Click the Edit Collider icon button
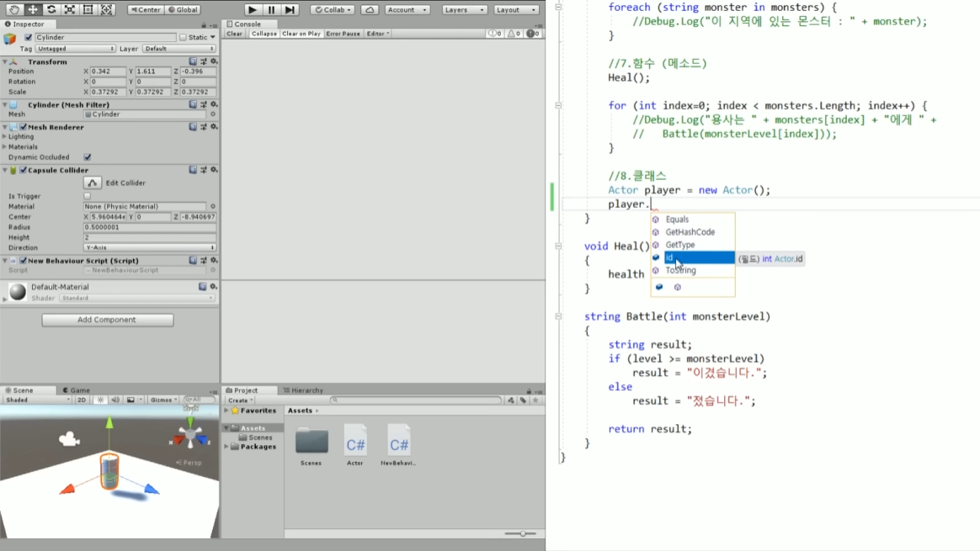The width and height of the screenshot is (980, 551). pos(93,183)
